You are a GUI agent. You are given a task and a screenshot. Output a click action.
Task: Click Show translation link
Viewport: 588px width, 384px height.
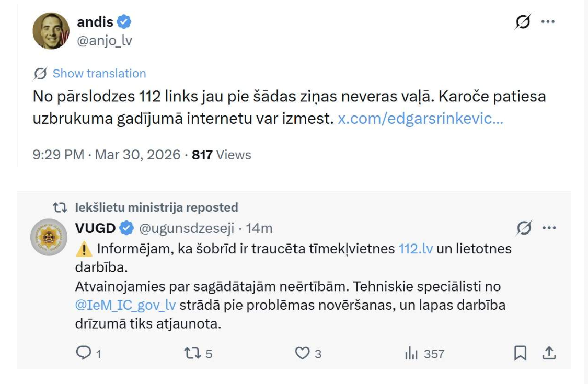(x=99, y=73)
